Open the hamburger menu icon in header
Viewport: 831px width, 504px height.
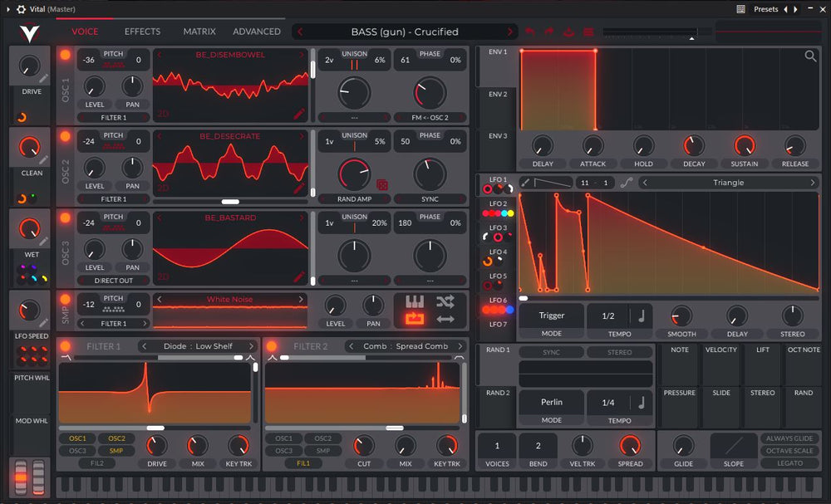[x=588, y=32]
